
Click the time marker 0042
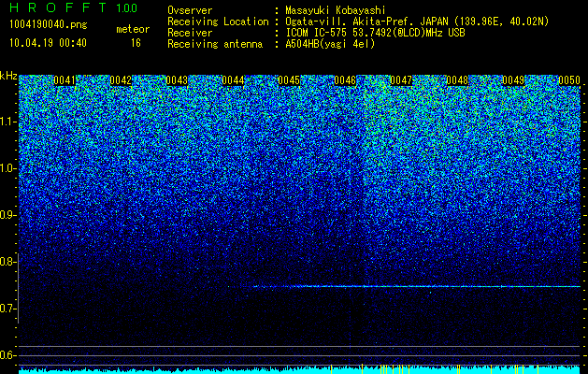click(x=121, y=80)
